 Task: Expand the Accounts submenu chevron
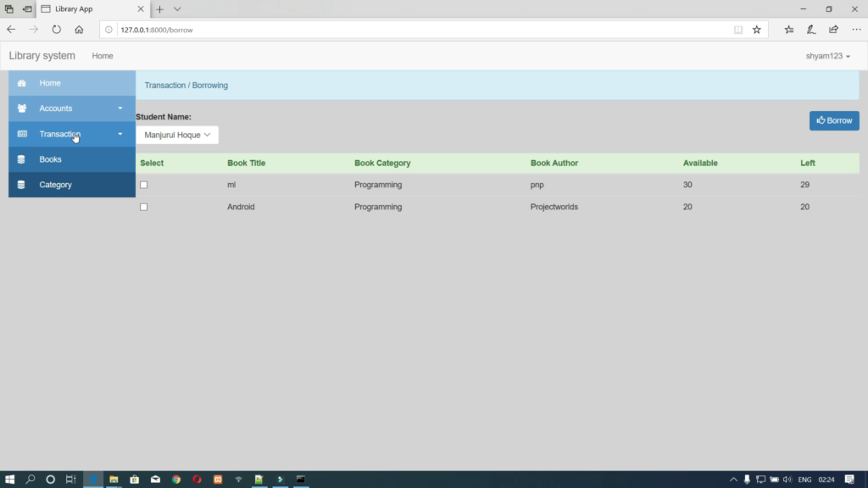pos(120,108)
